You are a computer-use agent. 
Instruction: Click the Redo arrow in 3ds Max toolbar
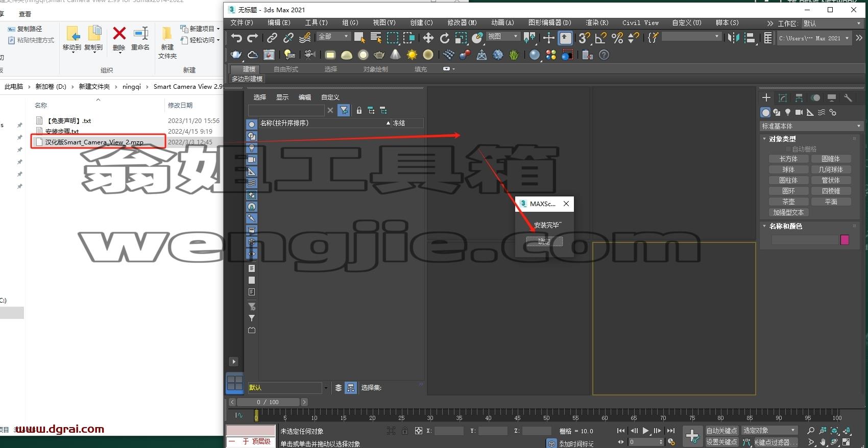[252, 38]
